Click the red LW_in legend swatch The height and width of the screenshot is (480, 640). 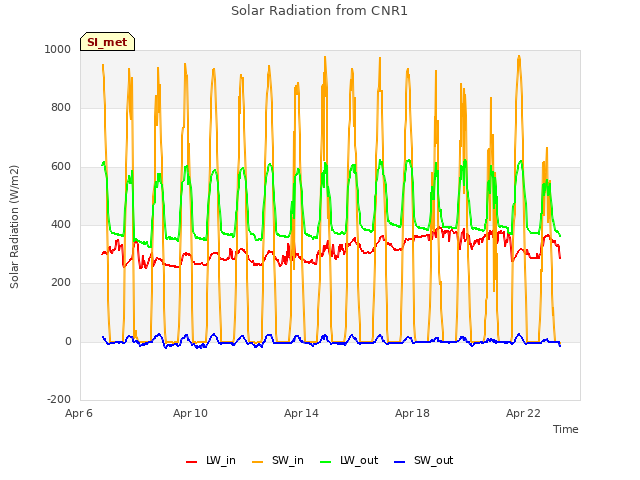(x=191, y=462)
